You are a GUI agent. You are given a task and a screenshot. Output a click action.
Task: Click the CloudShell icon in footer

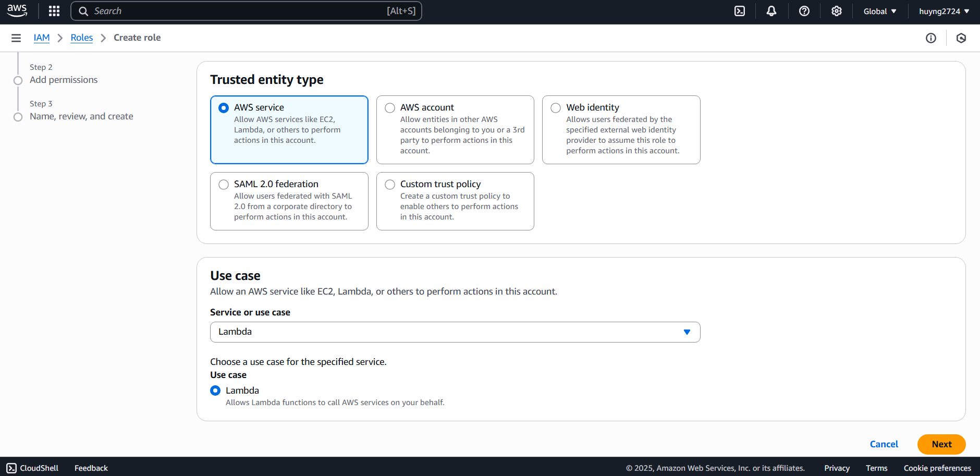point(11,468)
